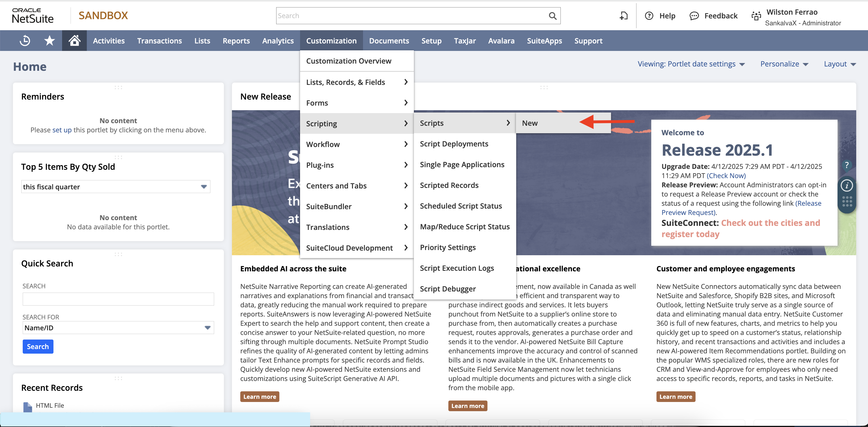
Task: Open Script Execution Logs
Action: (x=465, y=268)
